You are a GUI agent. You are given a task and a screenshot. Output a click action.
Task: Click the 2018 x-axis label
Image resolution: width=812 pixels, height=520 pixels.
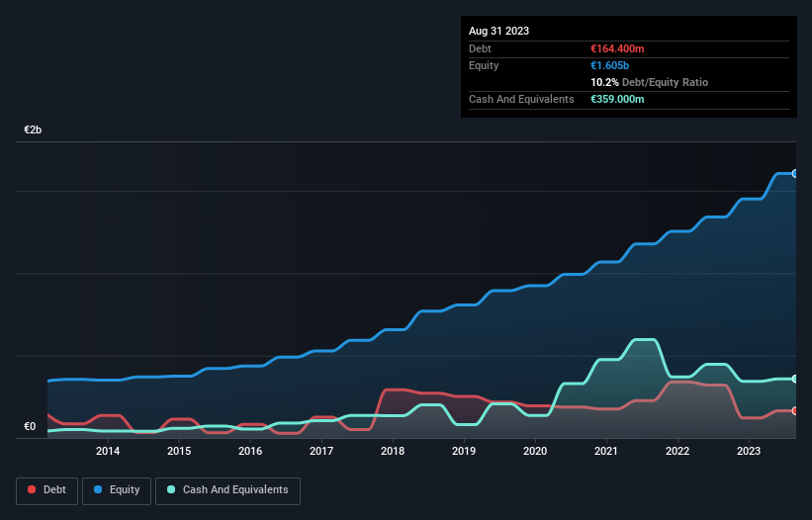393,451
